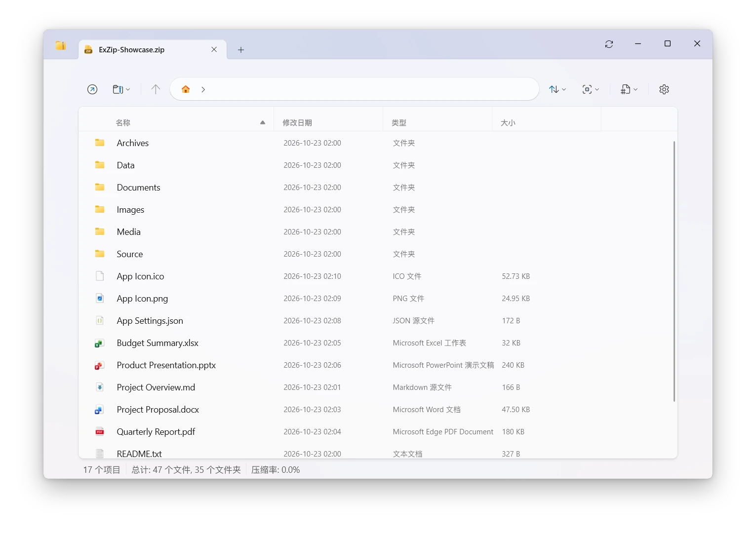The image size is (756, 536).
Task: Click the 52.73 KB size value
Action: (x=516, y=276)
